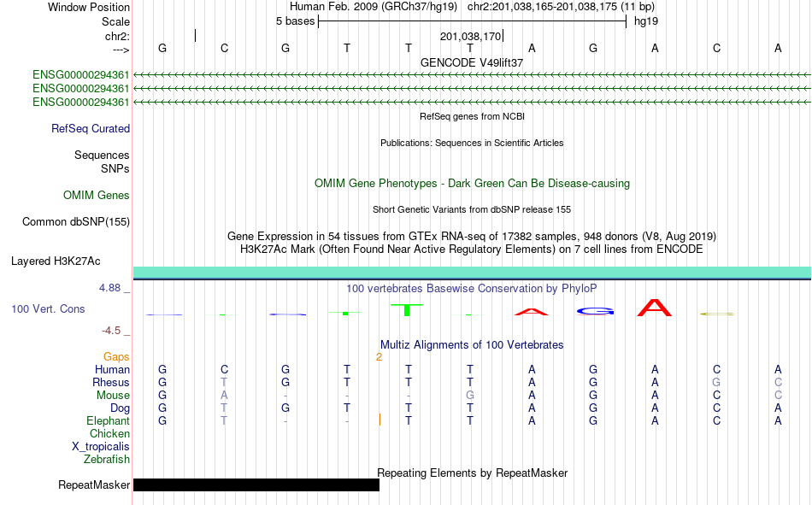Open the Layered H3K27Ac track label

point(56,261)
